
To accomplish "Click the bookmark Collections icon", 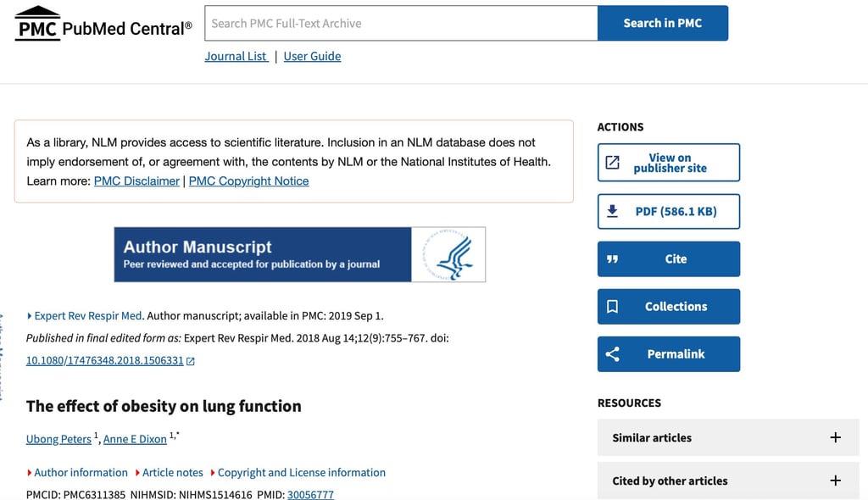I will [x=612, y=307].
